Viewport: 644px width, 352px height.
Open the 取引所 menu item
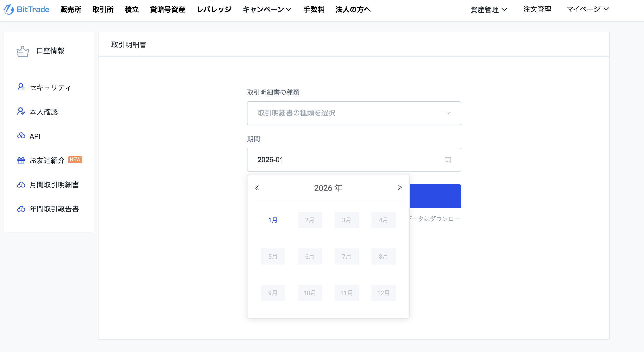(x=103, y=10)
